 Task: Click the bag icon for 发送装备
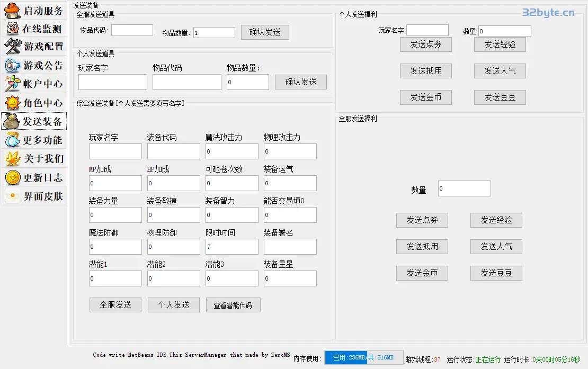(x=12, y=121)
